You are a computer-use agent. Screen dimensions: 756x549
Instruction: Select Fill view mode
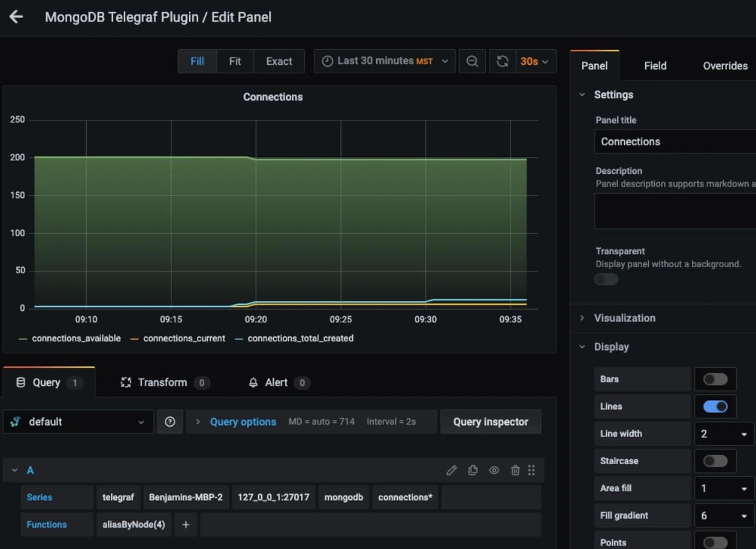click(x=197, y=61)
